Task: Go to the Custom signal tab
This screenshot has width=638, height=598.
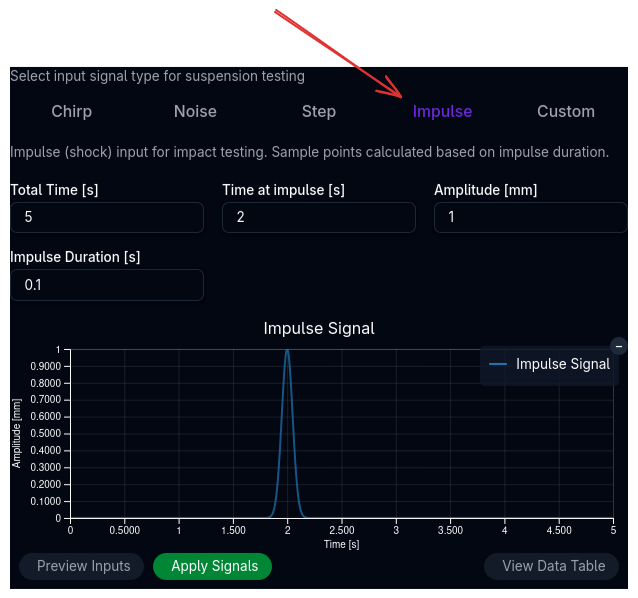Action: 566,111
